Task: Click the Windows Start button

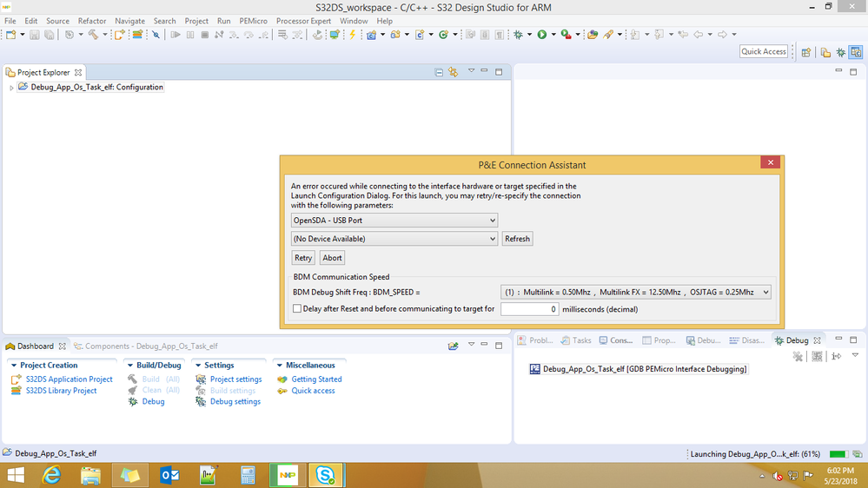Action: [16, 475]
